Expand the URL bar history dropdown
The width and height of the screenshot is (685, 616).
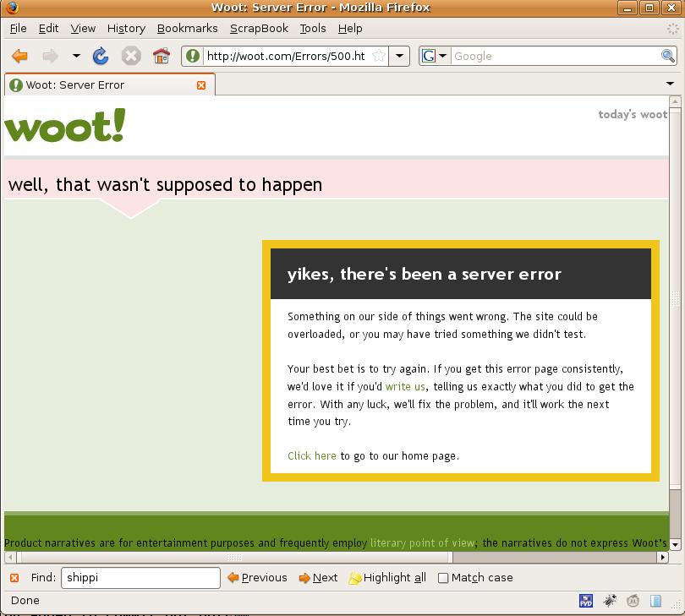pyautogui.click(x=400, y=57)
